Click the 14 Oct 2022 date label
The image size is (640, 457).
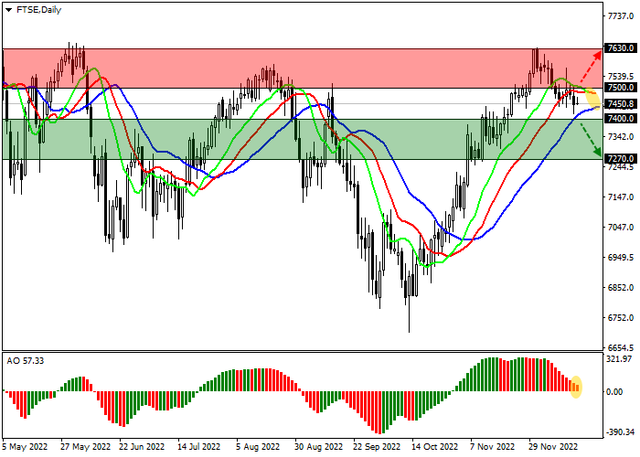pos(435,446)
